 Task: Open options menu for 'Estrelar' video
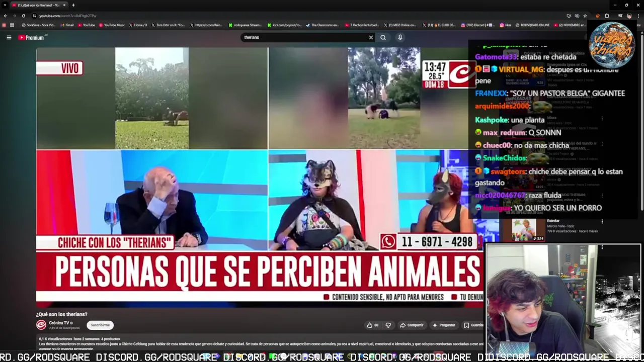click(602, 221)
